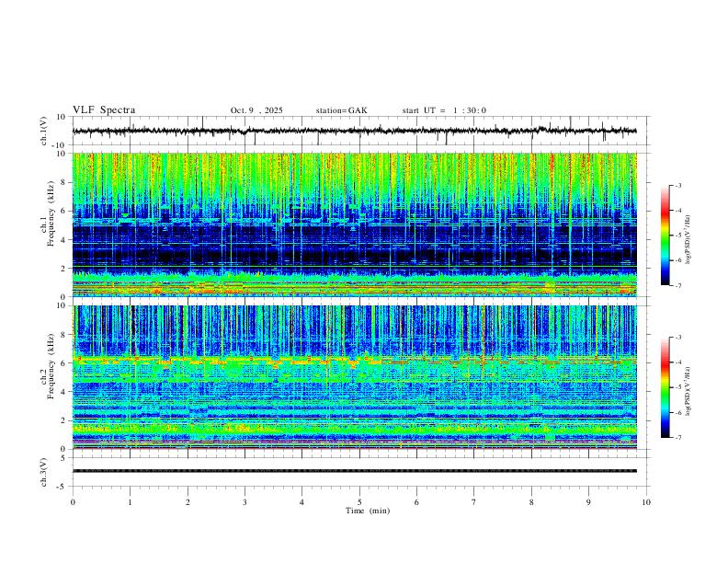Click the ch.1 spectrogram color scale bar
Screen dimensions: 728x563
665,236
